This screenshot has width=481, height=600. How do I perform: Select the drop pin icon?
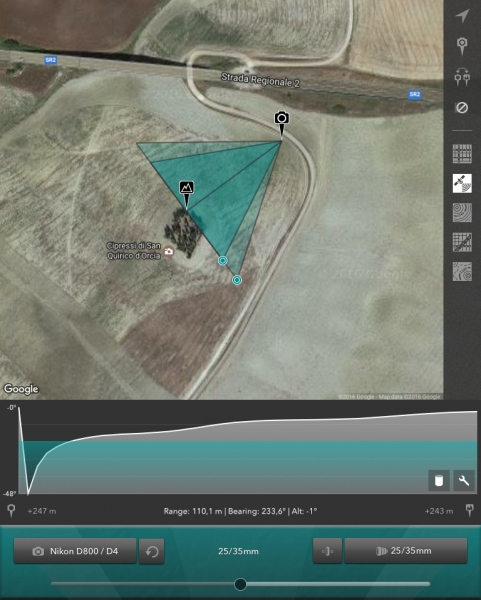tap(462, 46)
